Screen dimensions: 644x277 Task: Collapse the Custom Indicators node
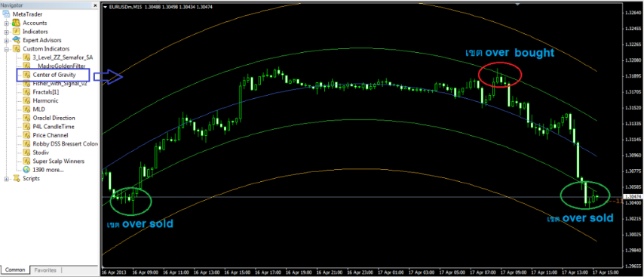click(6, 49)
